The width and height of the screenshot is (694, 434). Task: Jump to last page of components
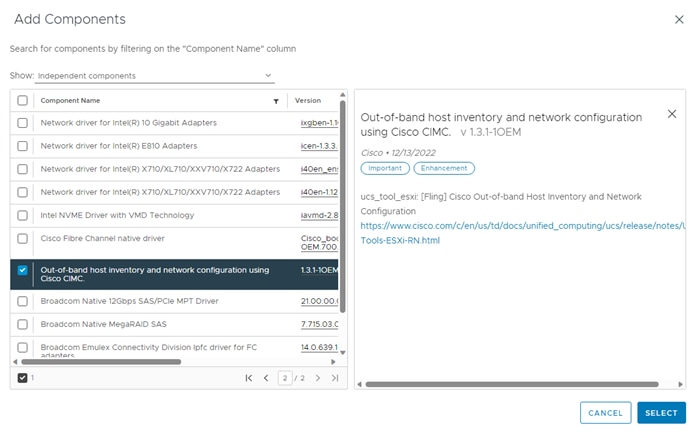point(335,378)
